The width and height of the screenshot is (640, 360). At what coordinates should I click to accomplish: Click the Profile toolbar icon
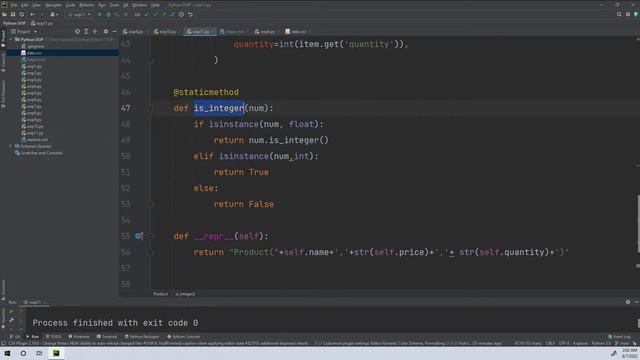(x=126, y=14)
